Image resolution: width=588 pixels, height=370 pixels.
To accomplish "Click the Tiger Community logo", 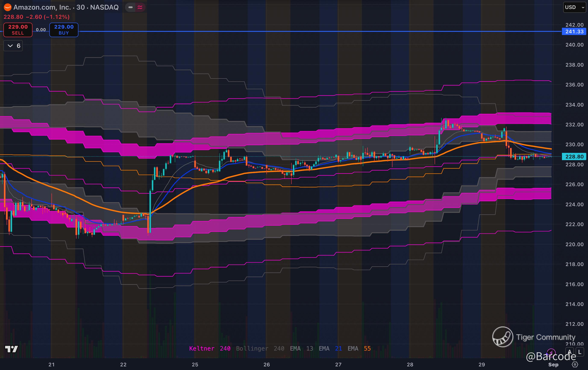I will click(503, 337).
